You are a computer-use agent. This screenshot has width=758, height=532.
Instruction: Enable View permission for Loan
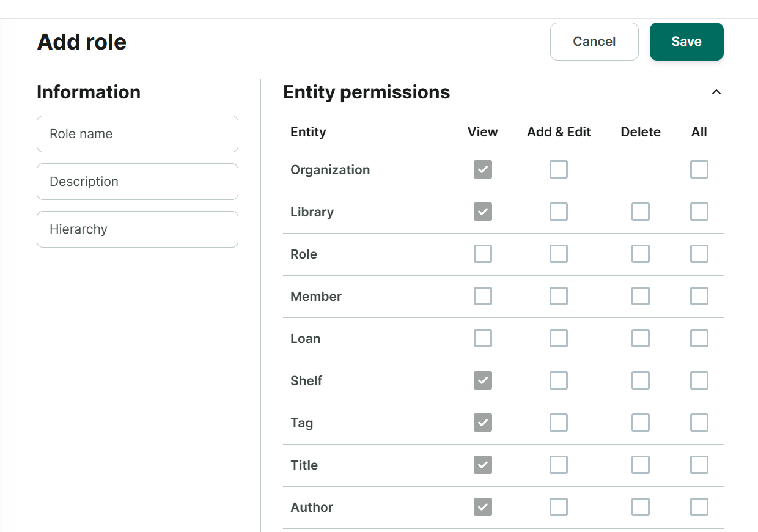pos(483,338)
